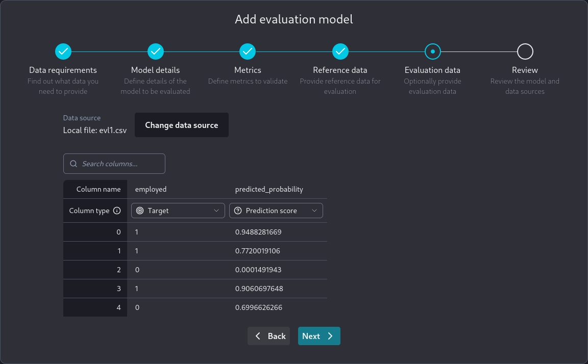Click the Review step empty circle
Viewport: 588px width, 364px height.
click(x=525, y=51)
